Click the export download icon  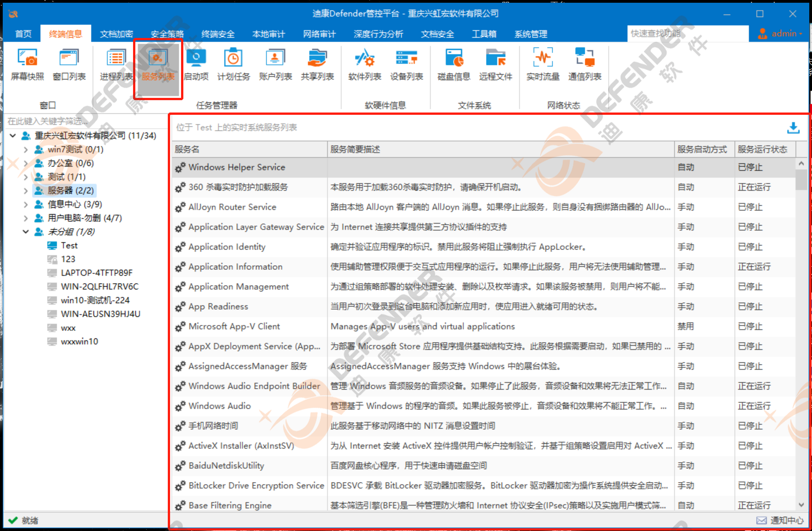click(793, 128)
